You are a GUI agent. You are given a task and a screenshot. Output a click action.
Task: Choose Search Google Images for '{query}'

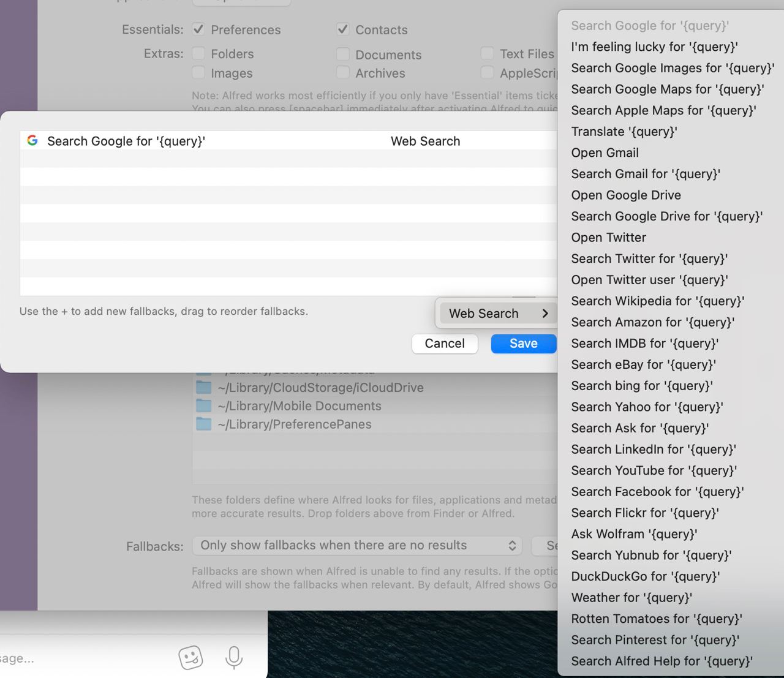click(671, 68)
